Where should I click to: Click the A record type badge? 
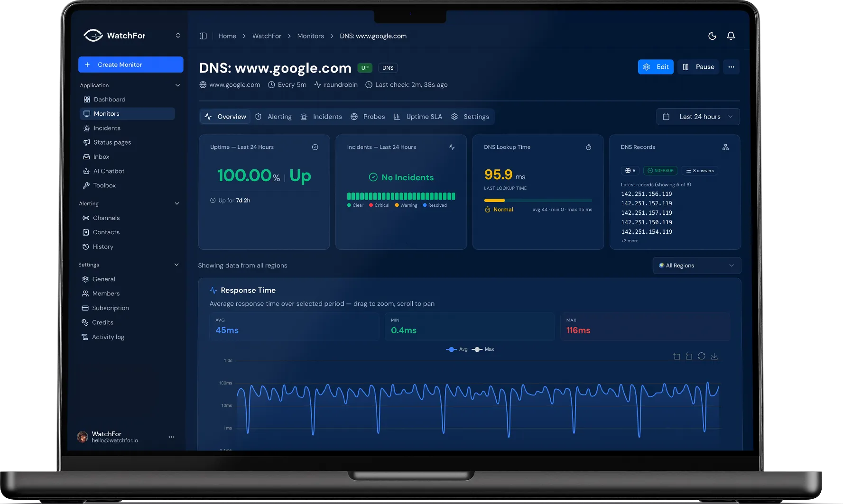[x=630, y=171]
